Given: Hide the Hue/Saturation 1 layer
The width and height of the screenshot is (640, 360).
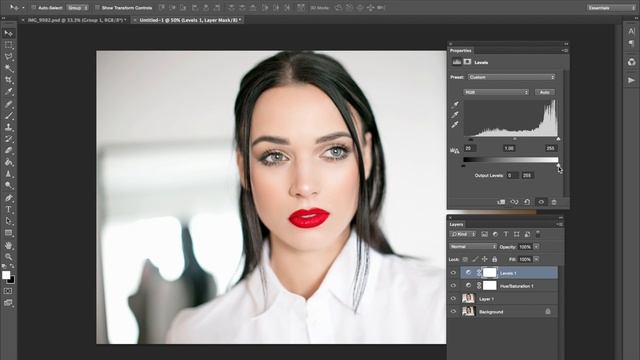Looking at the screenshot, I should coord(453,286).
